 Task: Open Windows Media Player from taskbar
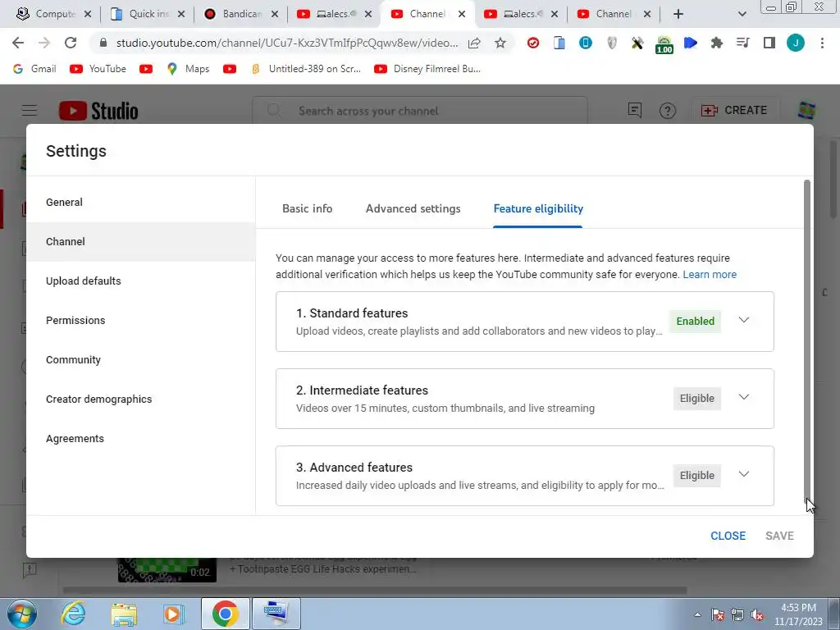coord(174,614)
